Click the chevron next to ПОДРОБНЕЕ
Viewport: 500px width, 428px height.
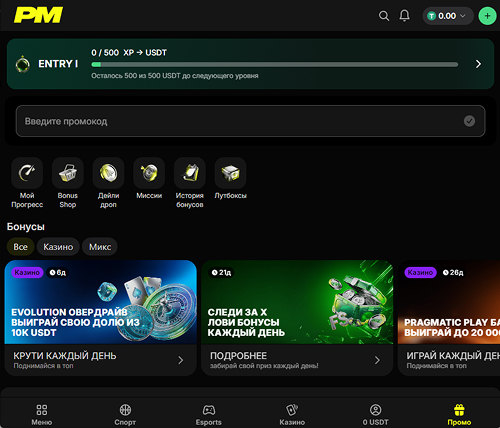point(377,360)
